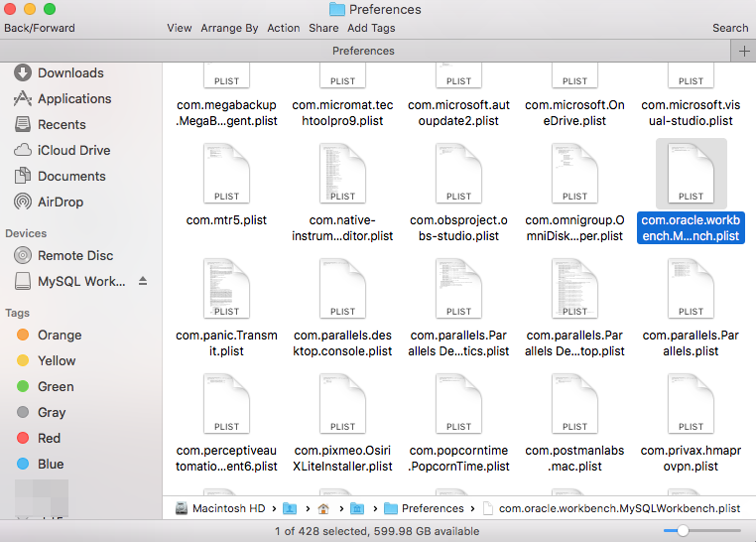Screen dimensions: 756x542
Task: Filter by the Orange tag
Action: pos(60,335)
